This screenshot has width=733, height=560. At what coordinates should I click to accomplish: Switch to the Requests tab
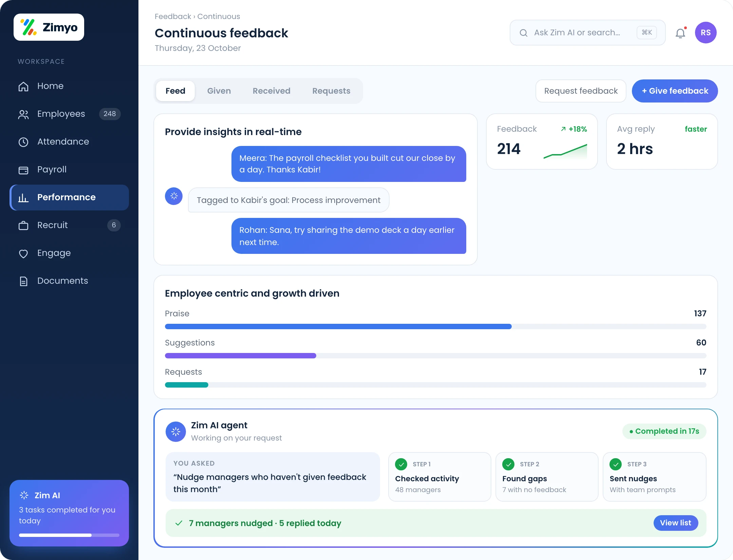click(331, 91)
